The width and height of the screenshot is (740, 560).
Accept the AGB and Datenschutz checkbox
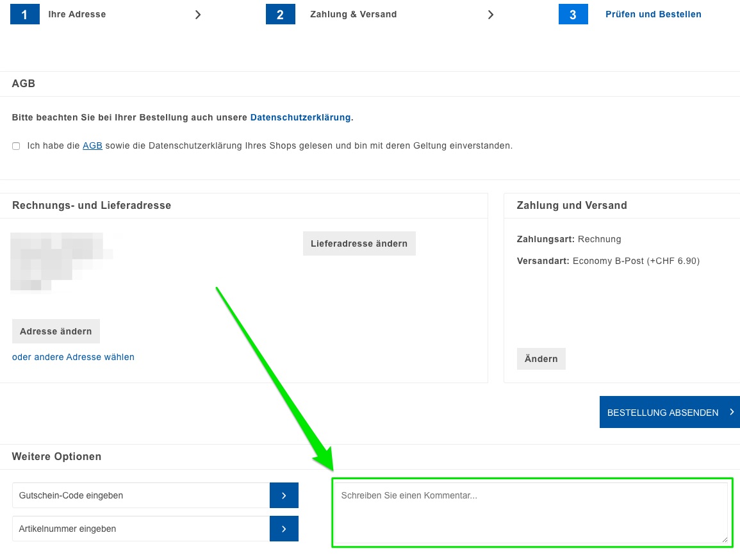coord(16,146)
